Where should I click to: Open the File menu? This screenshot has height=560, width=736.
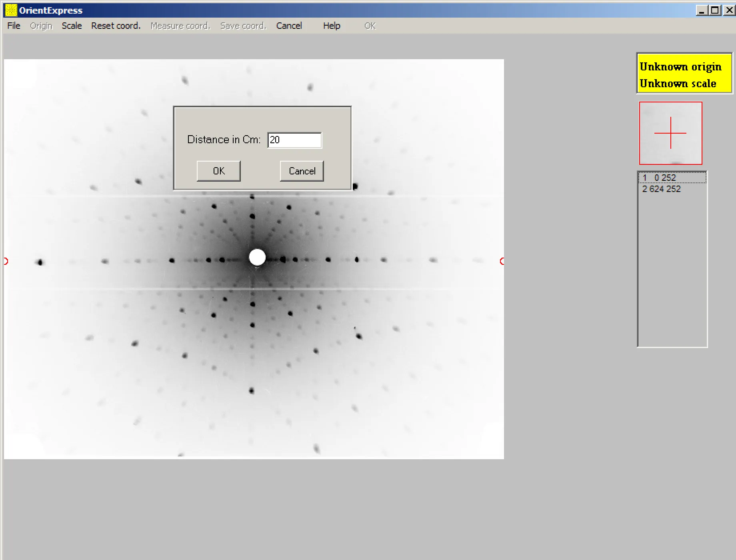pos(14,26)
